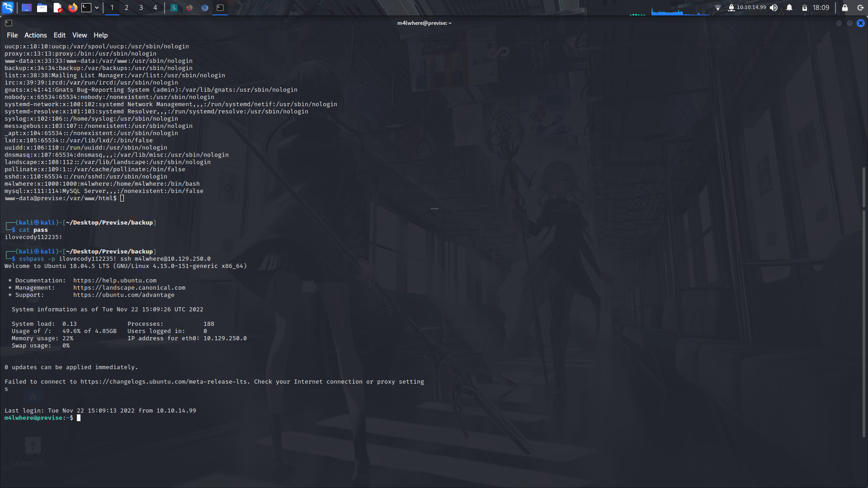Open the text editor launcher in the panel
Viewport: 868px width, 488px height.
57,8
